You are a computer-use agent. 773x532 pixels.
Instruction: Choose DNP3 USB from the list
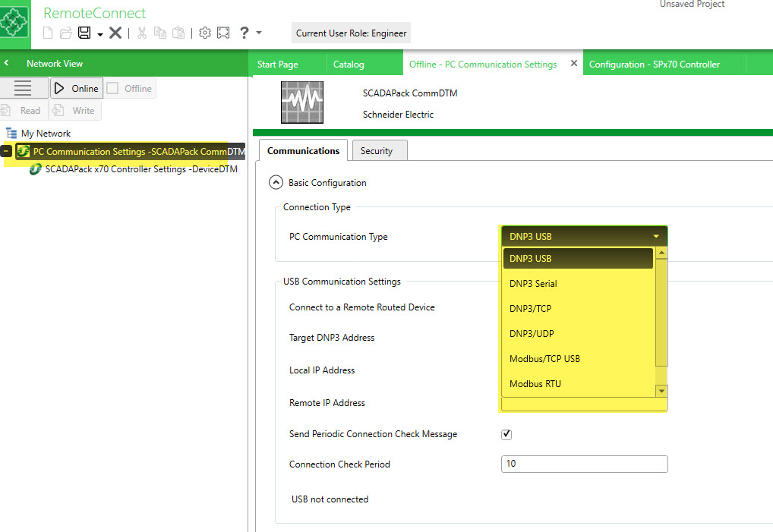click(x=578, y=259)
